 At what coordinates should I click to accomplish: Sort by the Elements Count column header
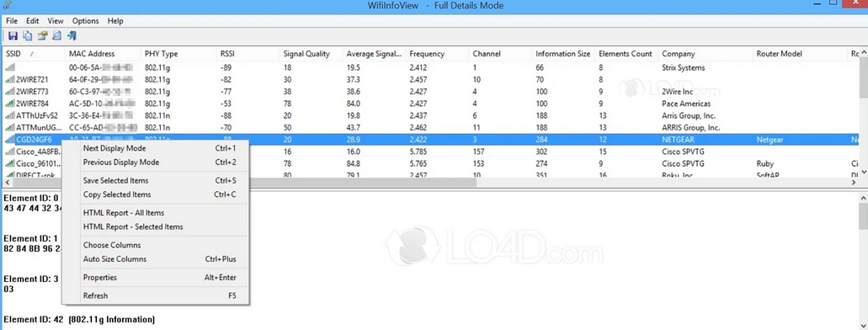coord(626,54)
